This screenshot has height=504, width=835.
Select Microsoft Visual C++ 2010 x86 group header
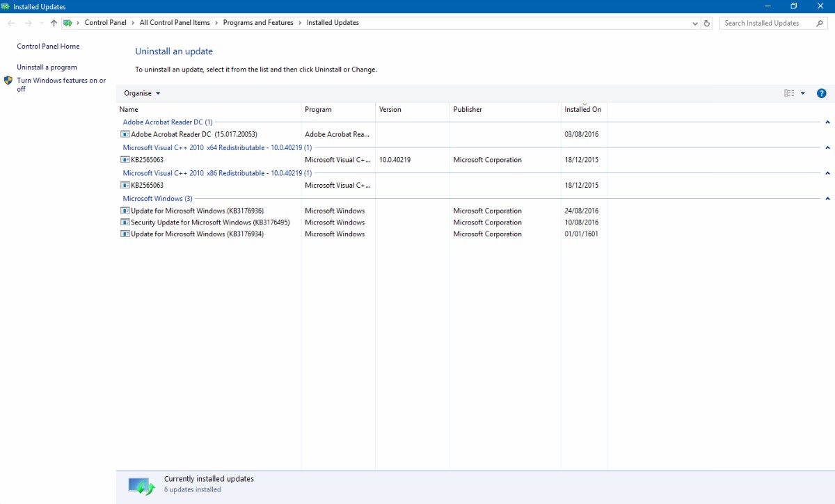point(217,173)
